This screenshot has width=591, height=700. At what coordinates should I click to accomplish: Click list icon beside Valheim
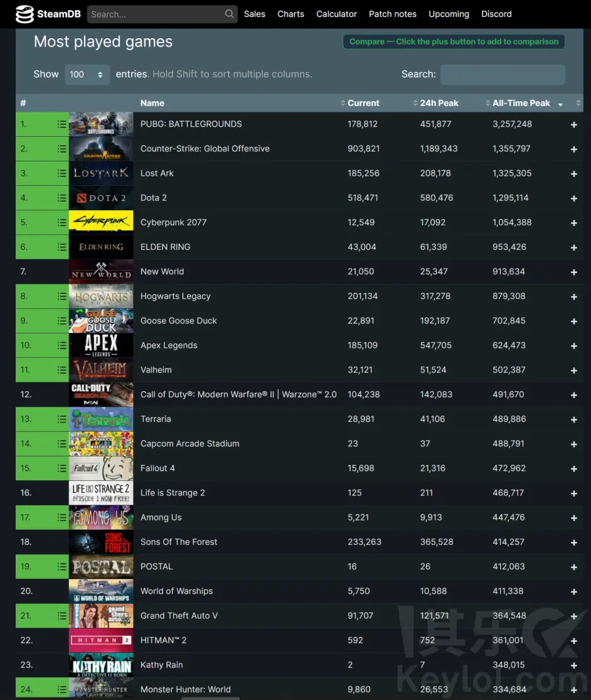62,370
